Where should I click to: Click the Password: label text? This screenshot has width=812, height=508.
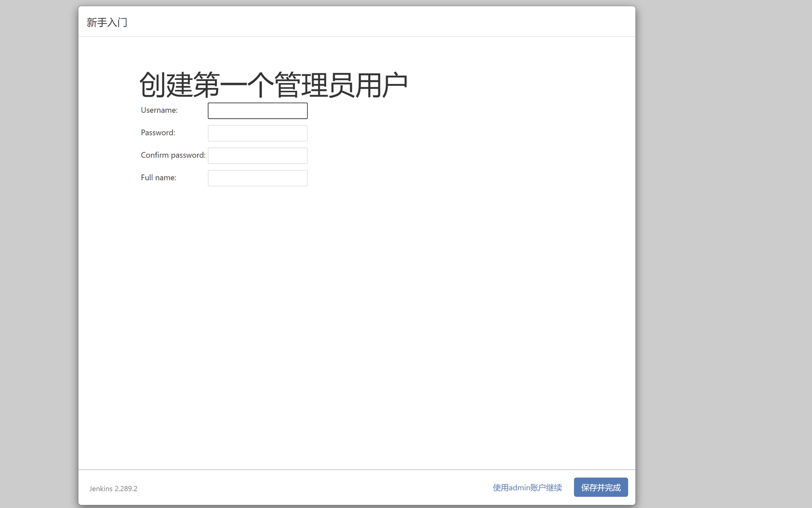pos(158,133)
